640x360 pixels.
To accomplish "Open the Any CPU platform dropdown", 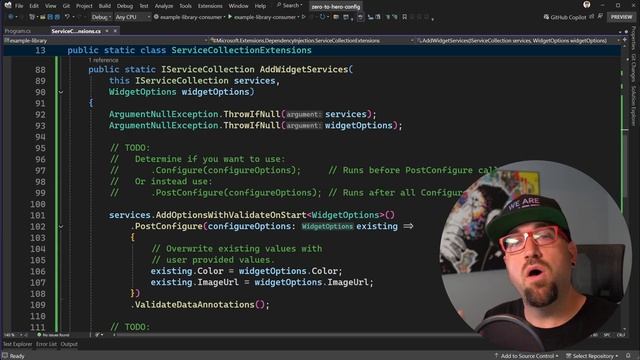I will click(133, 17).
